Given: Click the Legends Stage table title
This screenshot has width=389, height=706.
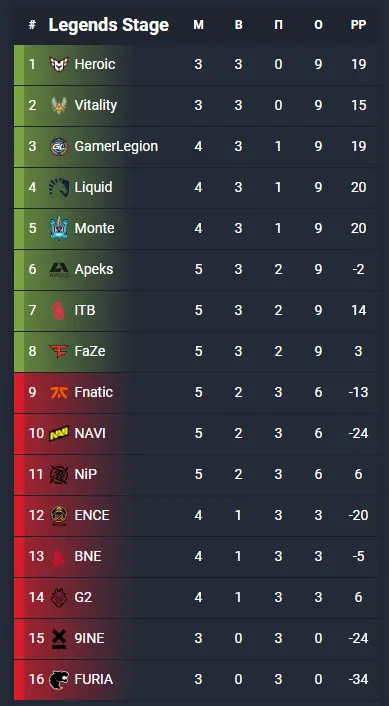Looking at the screenshot, I should 109,25.
